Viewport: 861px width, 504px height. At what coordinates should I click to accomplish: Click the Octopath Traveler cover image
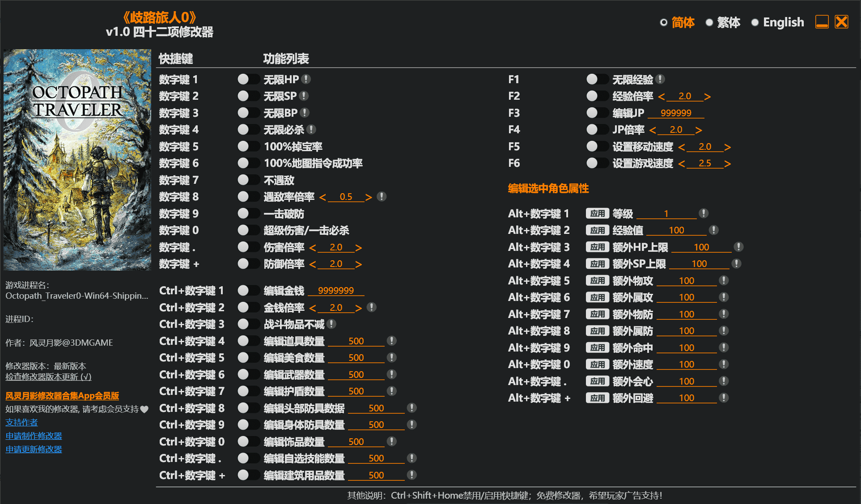(77, 160)
